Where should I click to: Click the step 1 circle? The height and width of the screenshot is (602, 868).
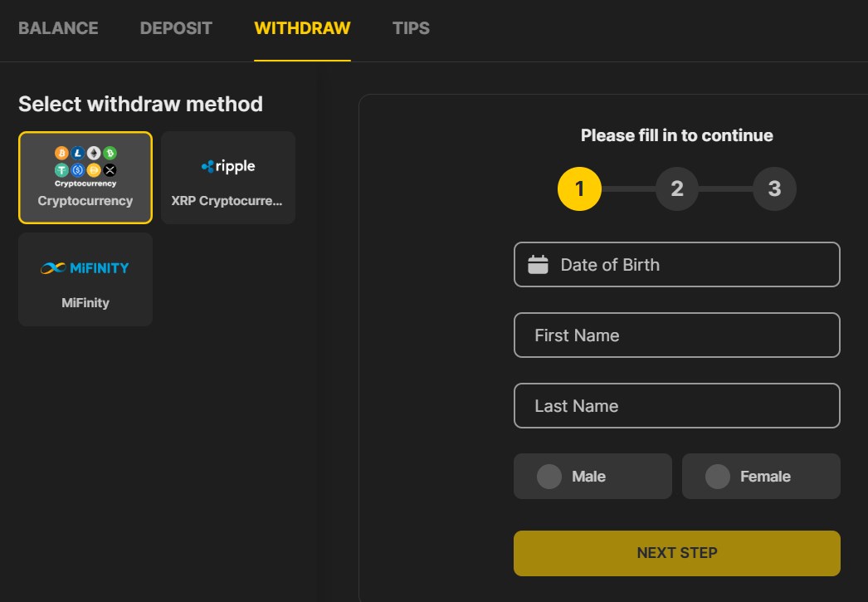tap(579, 189)
